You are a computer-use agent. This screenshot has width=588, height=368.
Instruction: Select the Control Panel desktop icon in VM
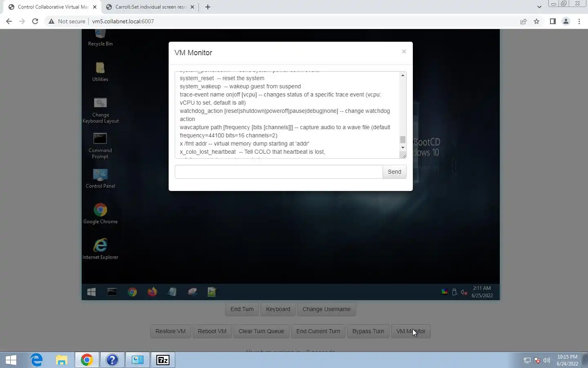[100, 179]
